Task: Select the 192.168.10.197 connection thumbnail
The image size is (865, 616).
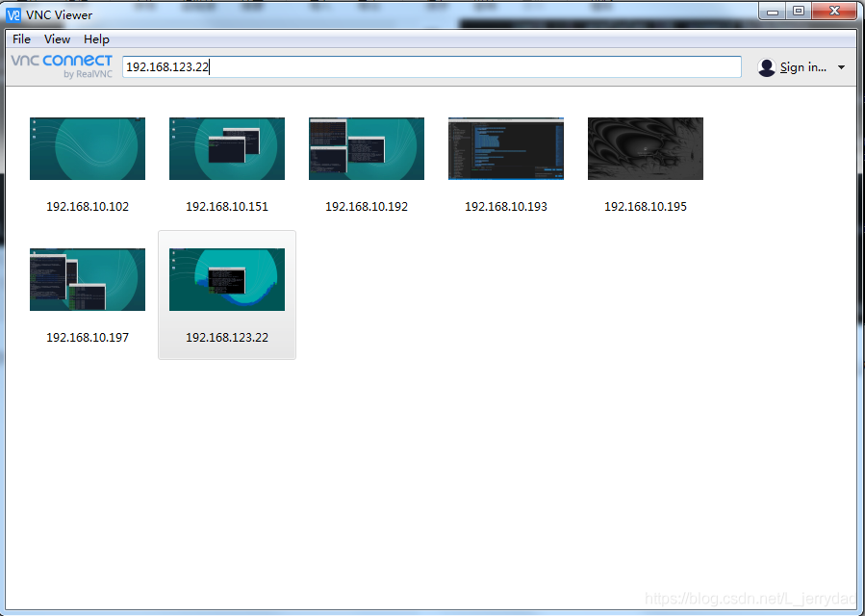Action: [x=88, y=279]
